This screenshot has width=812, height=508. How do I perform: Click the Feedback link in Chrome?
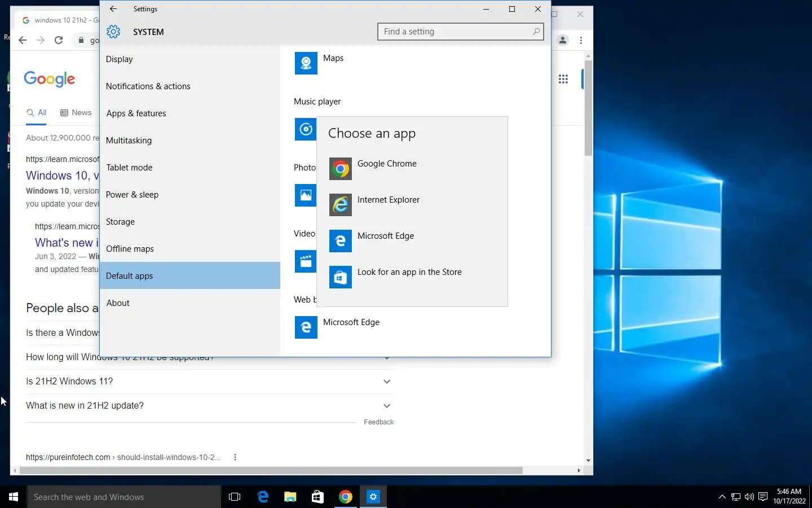(379, 422)
